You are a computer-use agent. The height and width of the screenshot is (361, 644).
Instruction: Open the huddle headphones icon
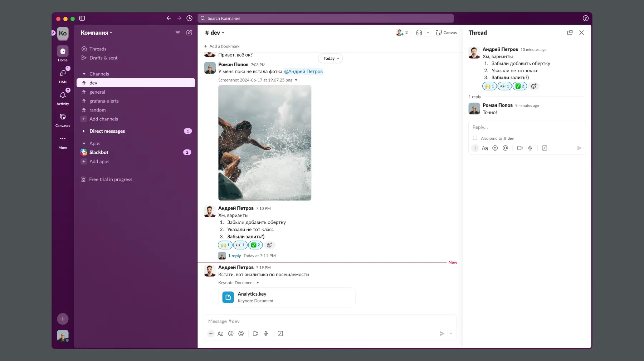(x=419, y=33)
